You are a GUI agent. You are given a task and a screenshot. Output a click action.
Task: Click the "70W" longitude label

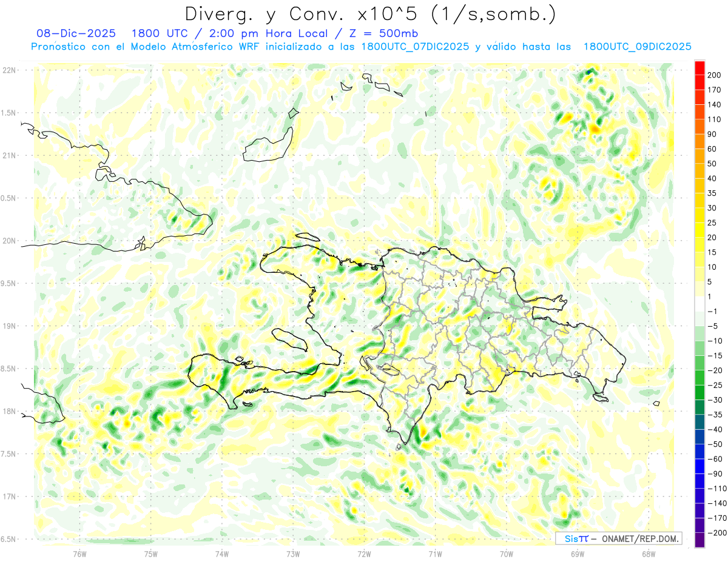pyautogui.click(x=506, y=554)
